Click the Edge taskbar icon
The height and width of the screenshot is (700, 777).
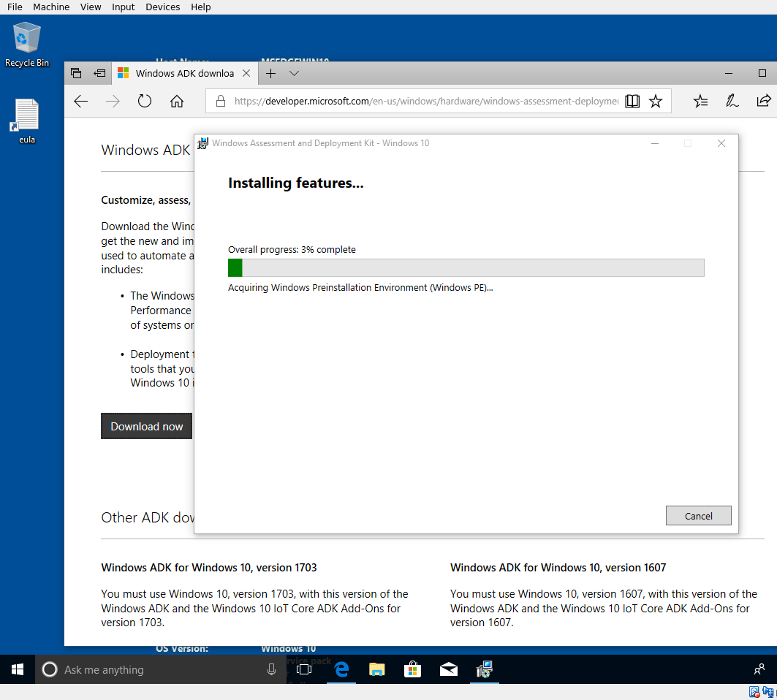click(x=341, y=670)
